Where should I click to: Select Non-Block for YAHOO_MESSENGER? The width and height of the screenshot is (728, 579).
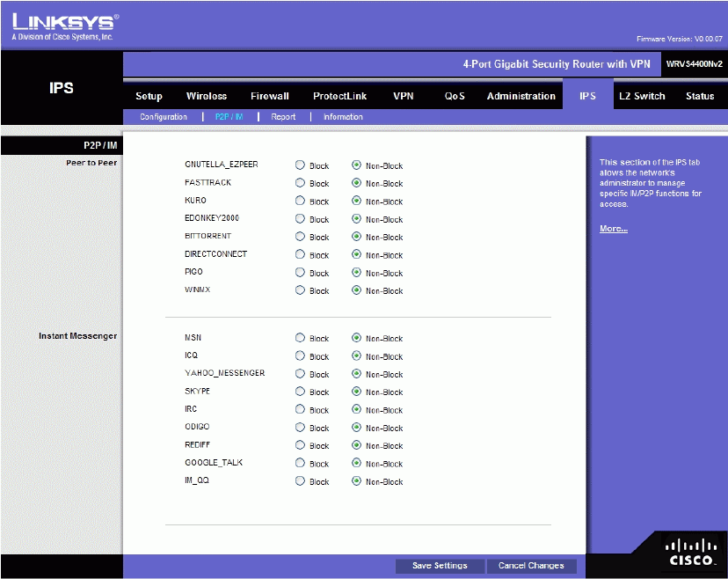[356, 374]
